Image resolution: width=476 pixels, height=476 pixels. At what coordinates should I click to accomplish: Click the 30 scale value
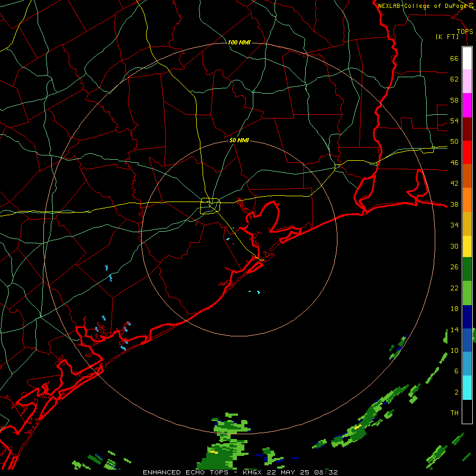point(454,246)
